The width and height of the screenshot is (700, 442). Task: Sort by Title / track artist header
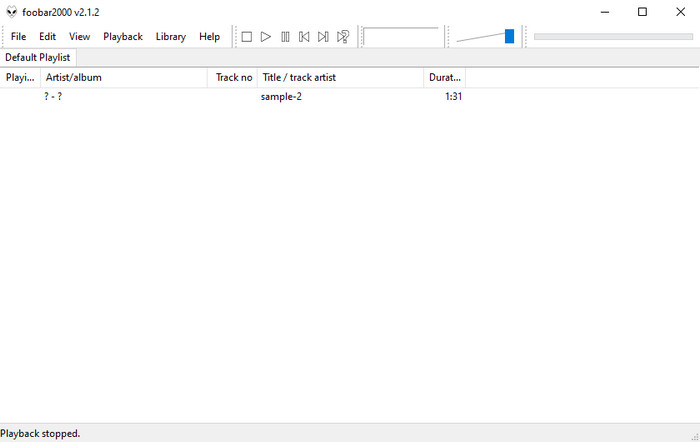pos(340,78)
